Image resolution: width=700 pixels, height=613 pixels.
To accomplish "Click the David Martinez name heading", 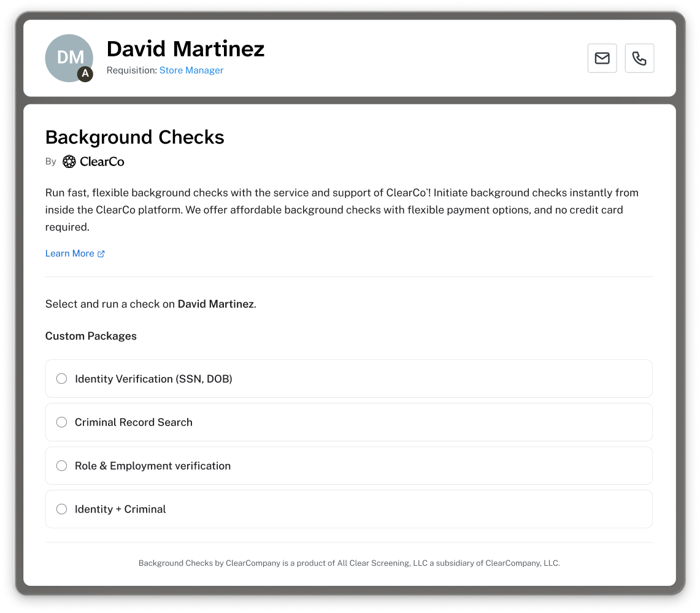I will click(185, 48).
